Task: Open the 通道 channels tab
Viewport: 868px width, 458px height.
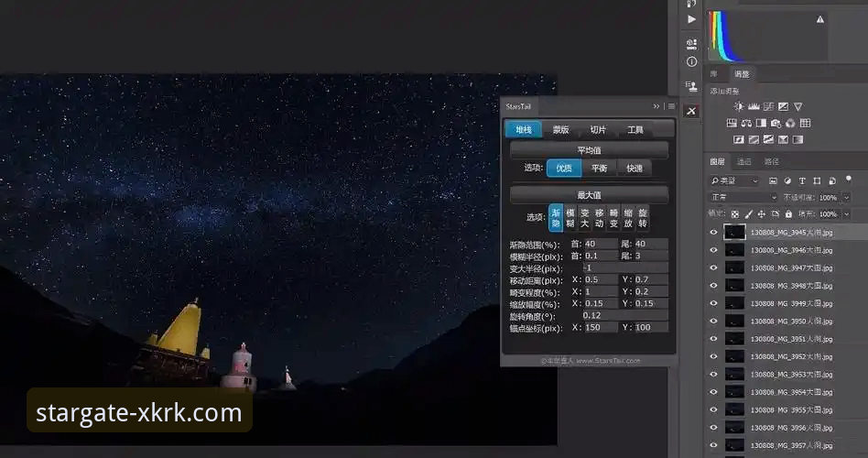Action: (x=744, y=162)
